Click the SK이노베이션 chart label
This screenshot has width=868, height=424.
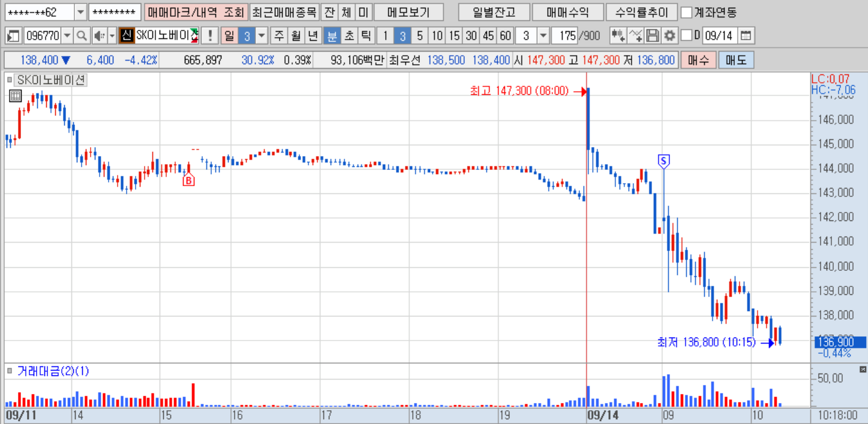[52, 79]
